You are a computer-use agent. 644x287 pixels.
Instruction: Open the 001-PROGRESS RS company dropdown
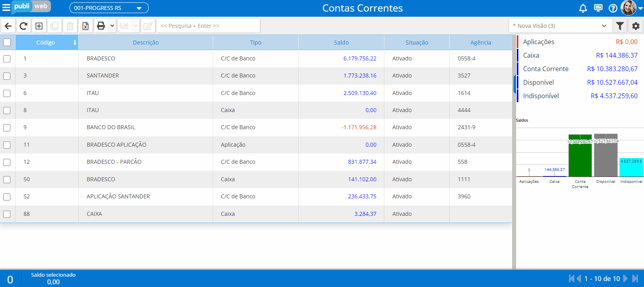pos(109,8)
